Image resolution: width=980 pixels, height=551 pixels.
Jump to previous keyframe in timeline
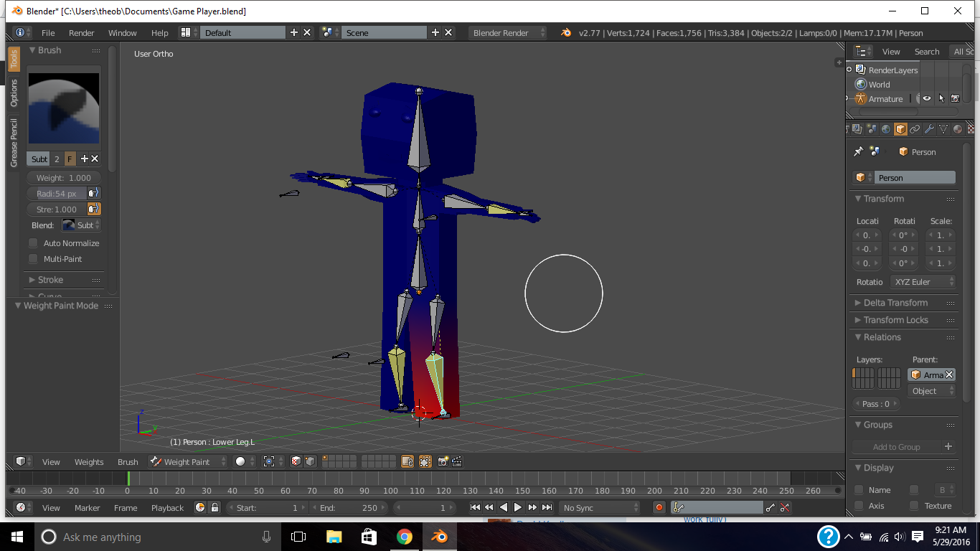[489, 507]
